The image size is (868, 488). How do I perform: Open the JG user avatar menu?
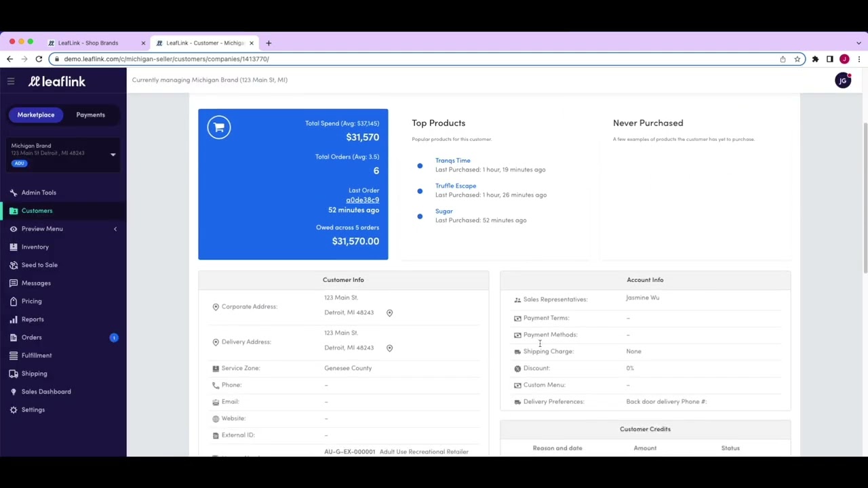(843, 81)
